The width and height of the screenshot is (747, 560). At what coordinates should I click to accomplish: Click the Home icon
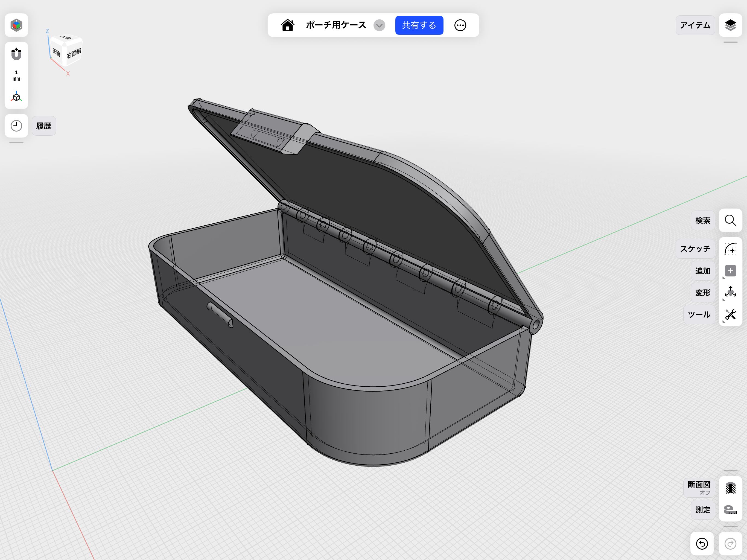point(287,25)
